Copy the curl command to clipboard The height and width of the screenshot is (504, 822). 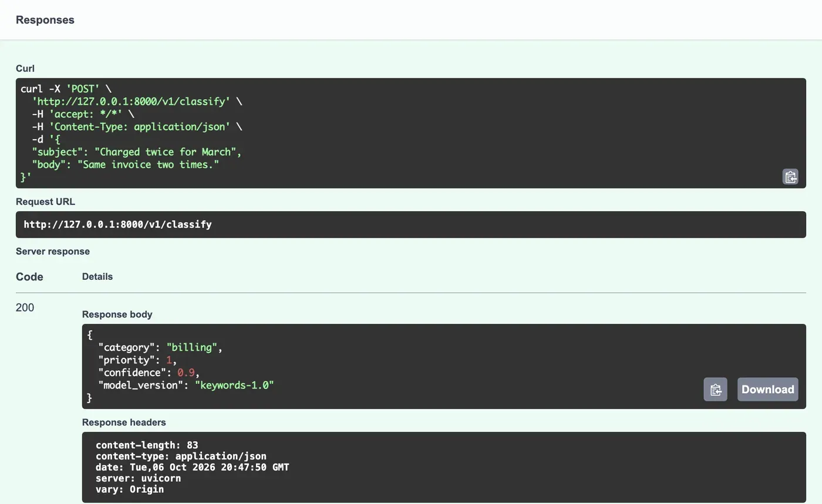pos(790,177)
